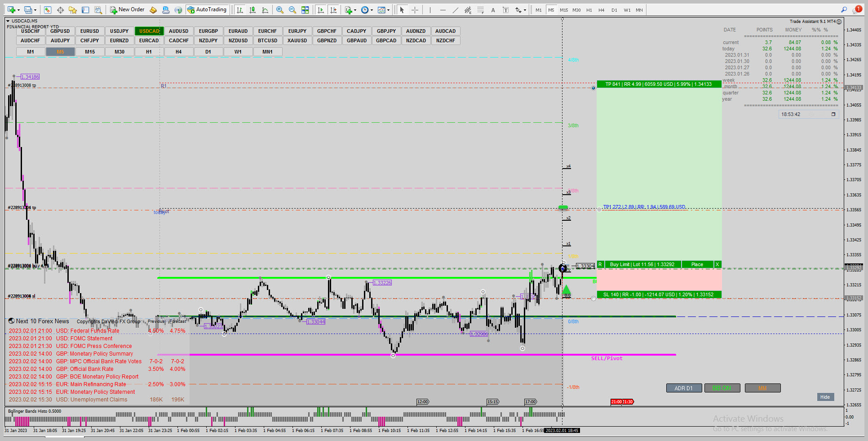868x441 pixels.
Task: Open the search magnifier in toolbar
Action: (844, 9)
